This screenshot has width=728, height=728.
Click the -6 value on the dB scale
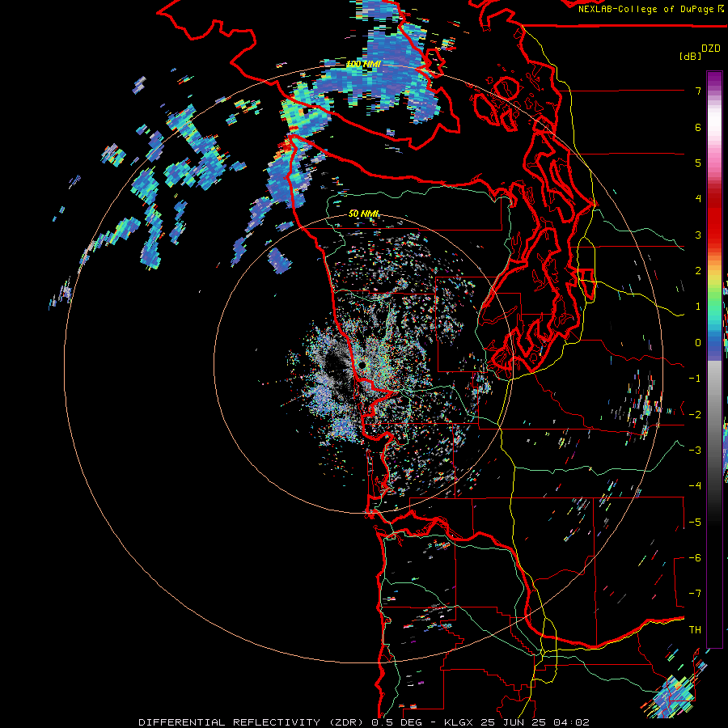(x=695, y=558)
